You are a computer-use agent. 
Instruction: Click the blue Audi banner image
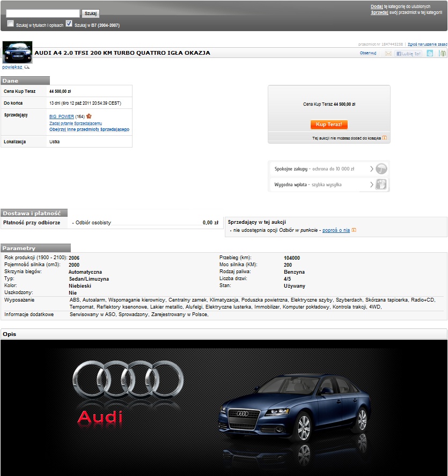[x=224, y=408]
